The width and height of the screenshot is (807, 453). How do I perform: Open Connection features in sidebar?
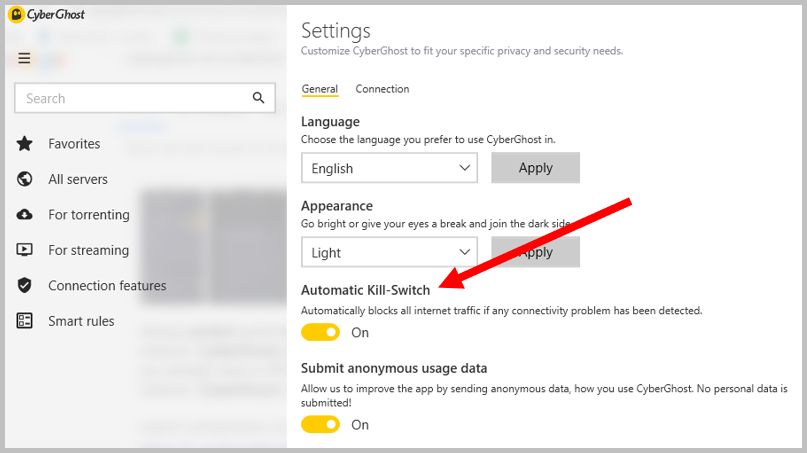107,286
